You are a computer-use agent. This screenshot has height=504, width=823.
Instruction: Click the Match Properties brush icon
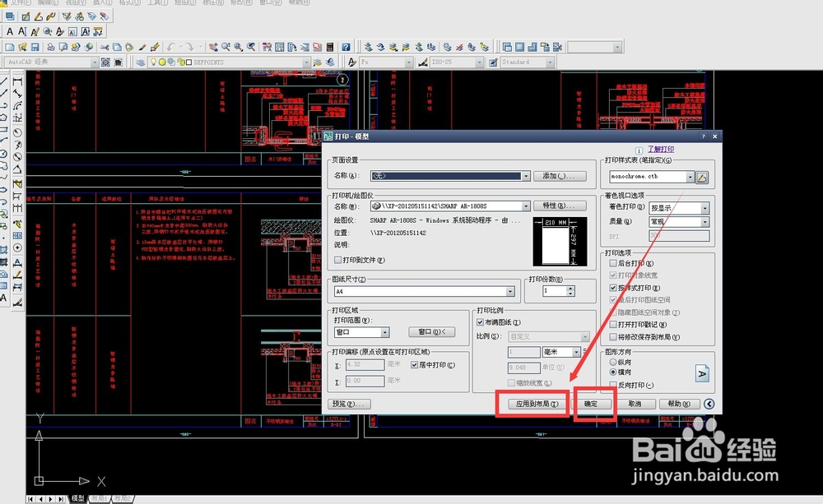(142, 47)
